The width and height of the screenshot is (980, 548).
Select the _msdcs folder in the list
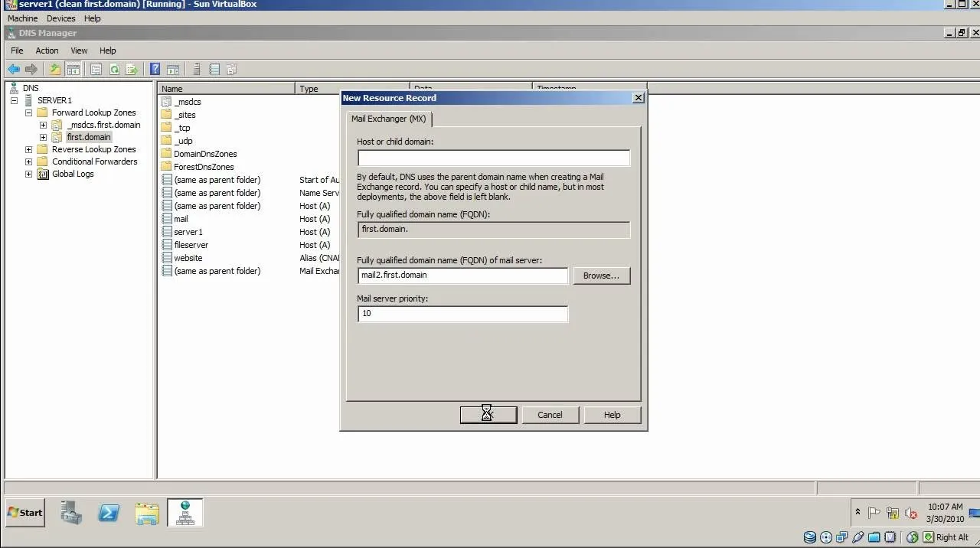(x=187, y=102)
